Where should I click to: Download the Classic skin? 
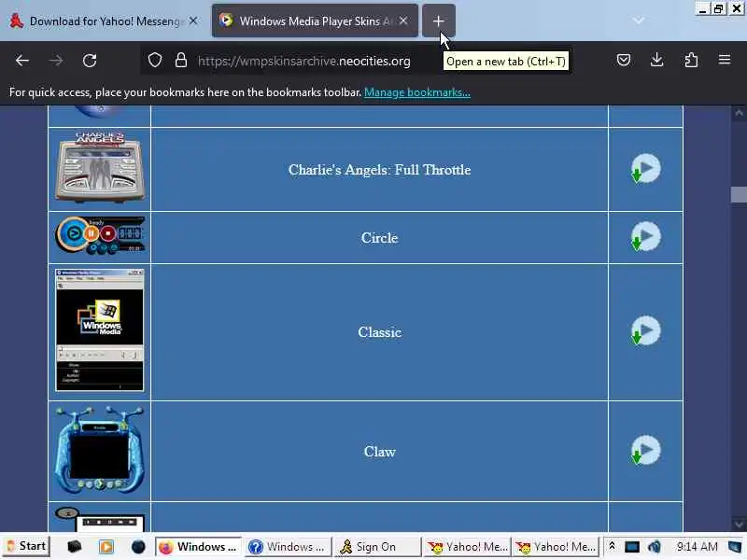coord(645,330)
